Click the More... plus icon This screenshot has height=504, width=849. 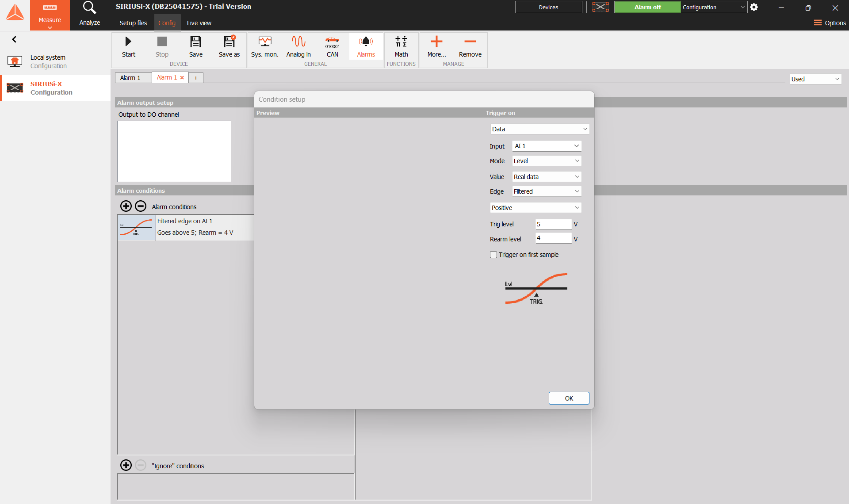click(x=436, y=42)
